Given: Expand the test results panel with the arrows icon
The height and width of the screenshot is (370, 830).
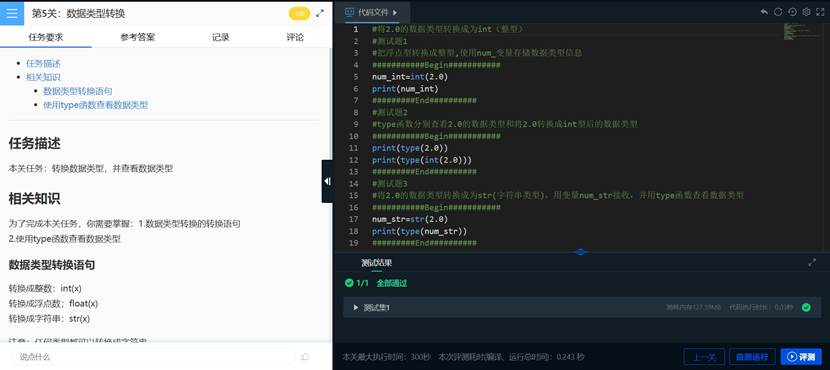Looking at the screenshot, I should point(812,263).
